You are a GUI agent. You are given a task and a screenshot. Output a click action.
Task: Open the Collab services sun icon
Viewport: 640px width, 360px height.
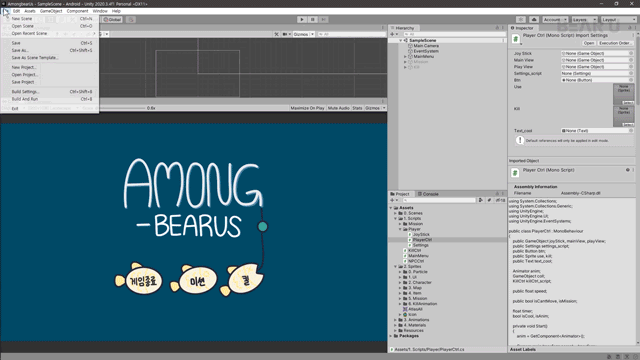coord(520,20)
